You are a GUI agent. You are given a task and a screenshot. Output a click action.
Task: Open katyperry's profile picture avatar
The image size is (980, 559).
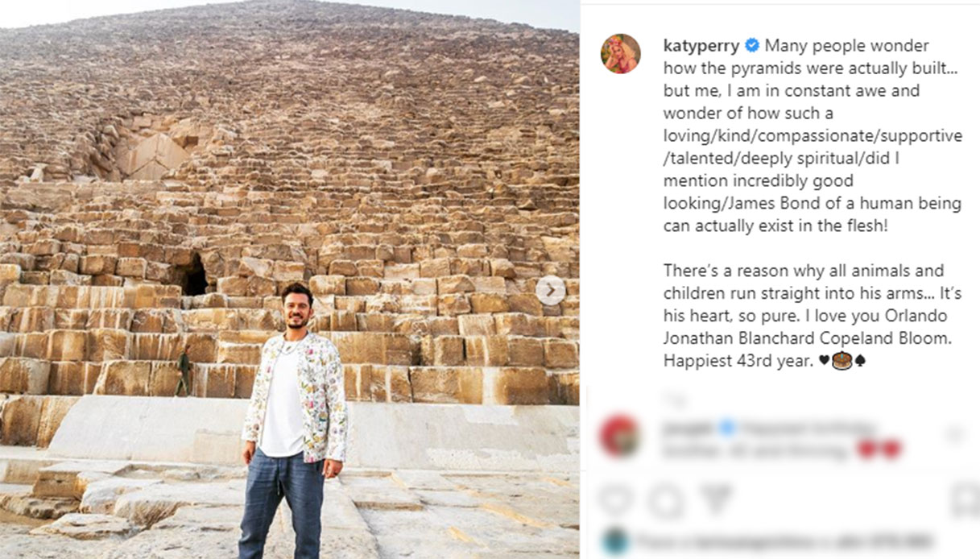coord(620,54)
